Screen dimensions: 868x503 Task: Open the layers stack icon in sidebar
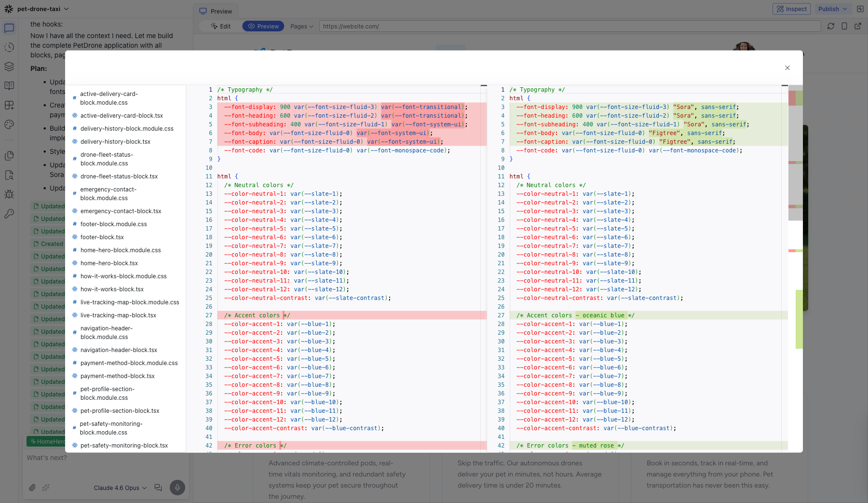click(x=9, y=67)
